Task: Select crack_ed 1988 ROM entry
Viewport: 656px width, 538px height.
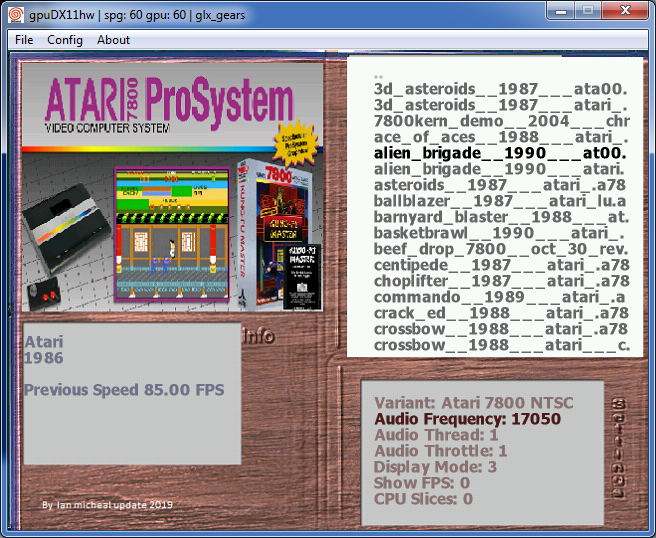Action: pyautogui.click(x=501, y=313)
